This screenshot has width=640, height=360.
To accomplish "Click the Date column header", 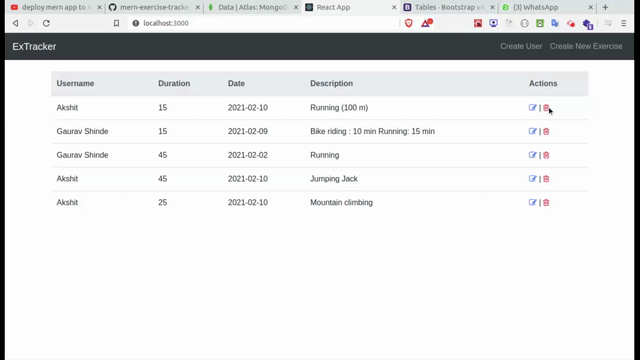I will [x=236, y=83].
